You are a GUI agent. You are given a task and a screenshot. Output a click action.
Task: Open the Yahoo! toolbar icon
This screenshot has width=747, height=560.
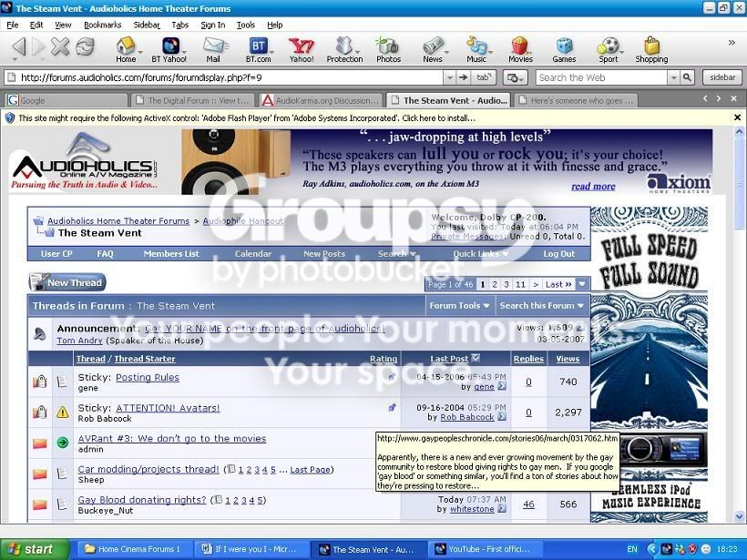click(302, 50)
